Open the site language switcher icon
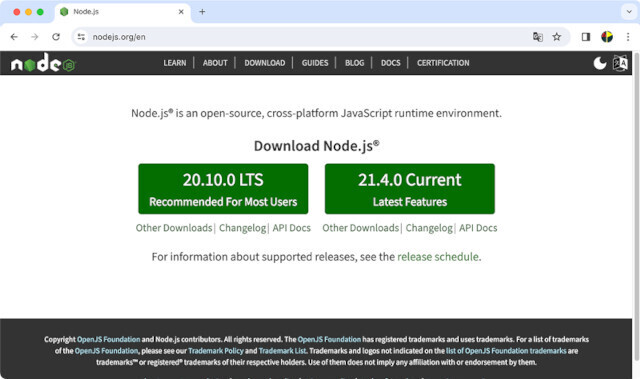This screenshot has width=640, height=379. pyautogui.click(x=620, y=63)
